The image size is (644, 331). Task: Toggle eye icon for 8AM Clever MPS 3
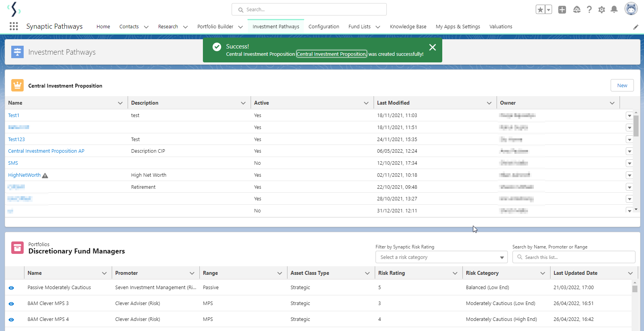pos(11,303)
